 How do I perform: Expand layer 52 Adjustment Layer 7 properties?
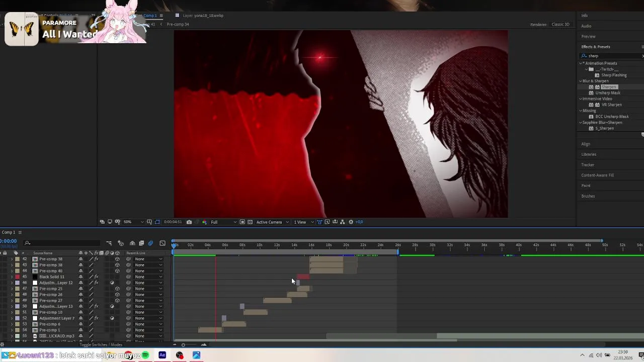(12, 318)
